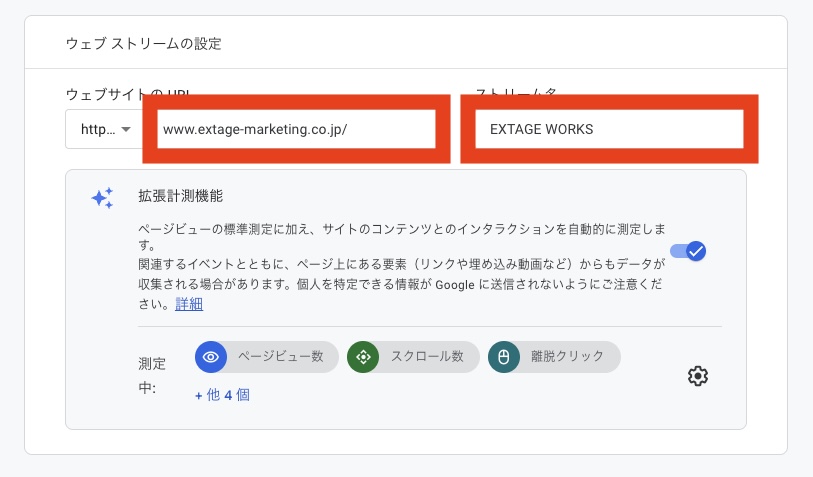This screenshot has height=477, width=813.
Task: Click the website URL input field
Action: pos(296,129)
